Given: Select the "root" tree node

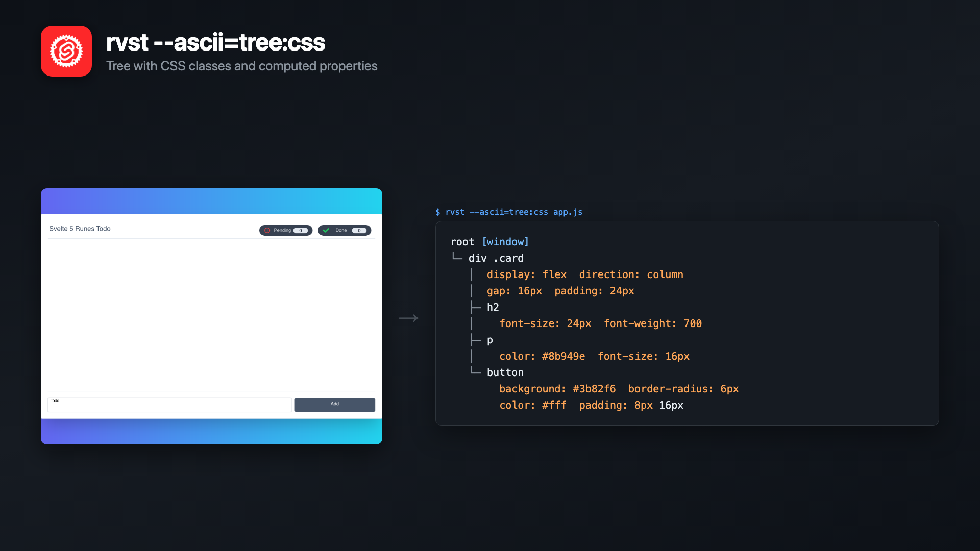Looking at the screenshot, I should click(462, 242).
